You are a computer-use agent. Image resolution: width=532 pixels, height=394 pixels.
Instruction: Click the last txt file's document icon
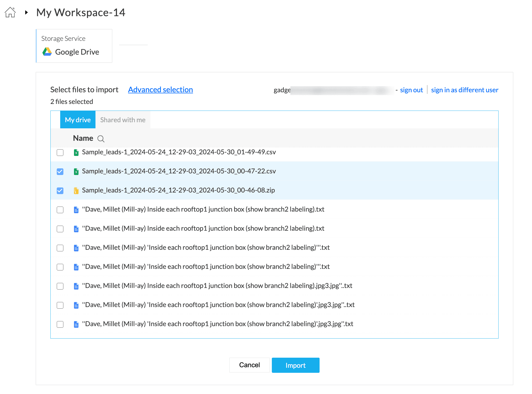click(76, 324)
